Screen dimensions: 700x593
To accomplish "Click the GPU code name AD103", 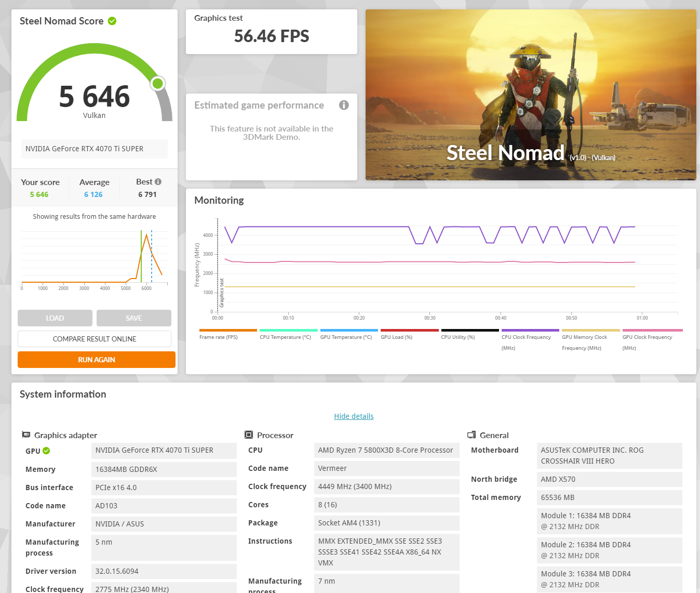I will 164,506.
